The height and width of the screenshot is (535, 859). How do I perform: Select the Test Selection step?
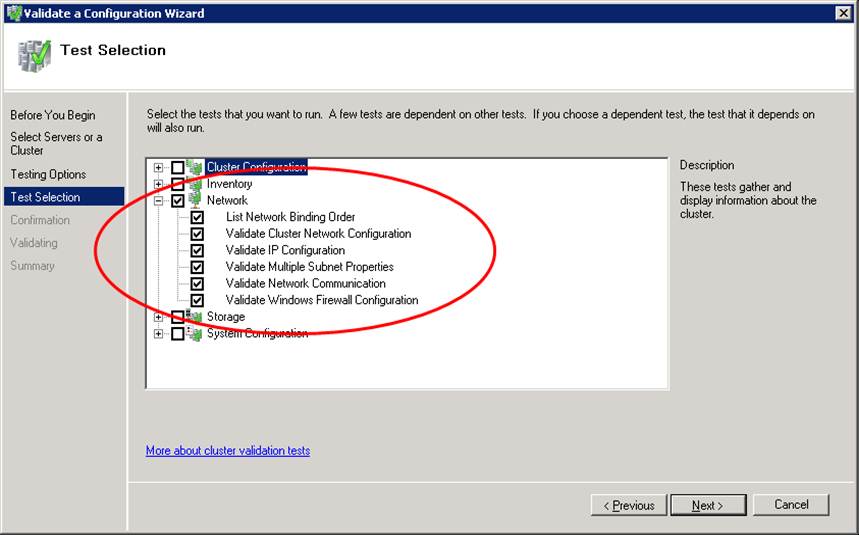(64, 197)
